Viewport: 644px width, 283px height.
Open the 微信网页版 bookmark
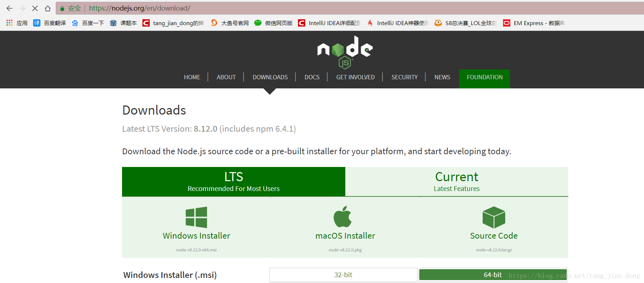(274, 23)
